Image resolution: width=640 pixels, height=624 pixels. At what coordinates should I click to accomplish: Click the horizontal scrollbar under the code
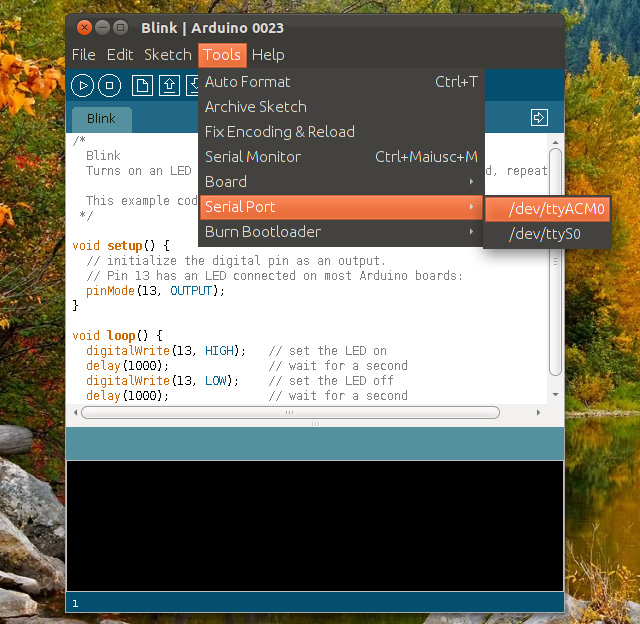290,412
